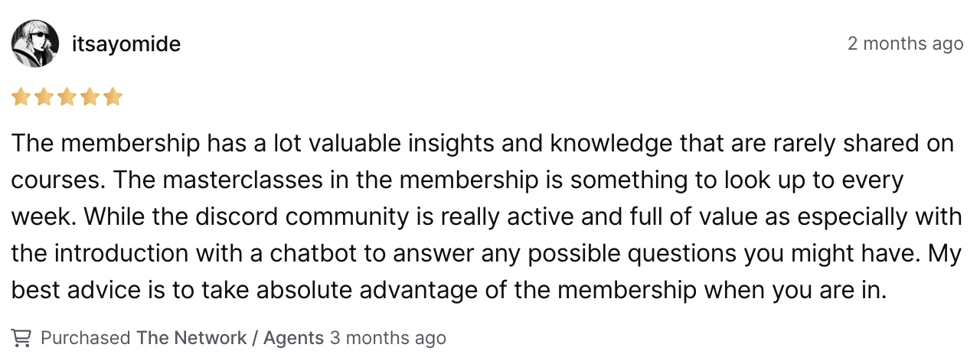Click the itsayomide username

pos(126,44)
